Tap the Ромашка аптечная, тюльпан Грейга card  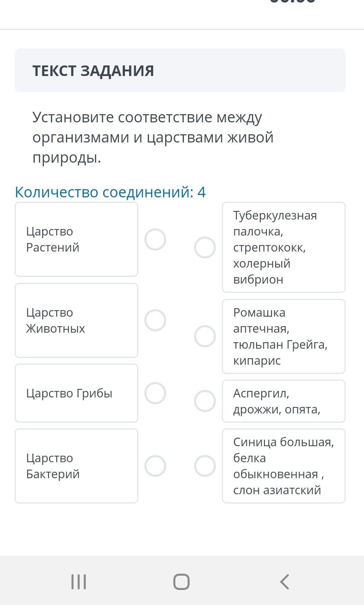point(284,336)
